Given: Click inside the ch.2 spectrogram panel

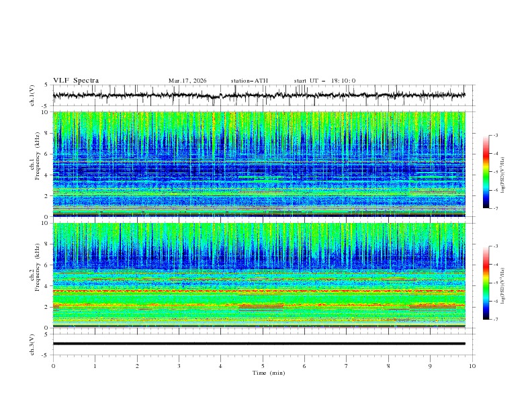Looking at the screenshot, I should (x=259, y=275).
